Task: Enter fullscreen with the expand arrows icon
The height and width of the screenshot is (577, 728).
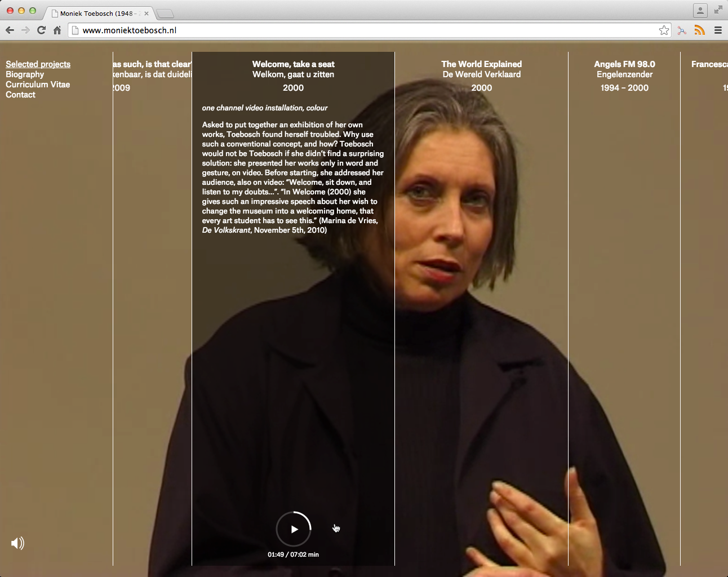Action: [x=718, y=10]
